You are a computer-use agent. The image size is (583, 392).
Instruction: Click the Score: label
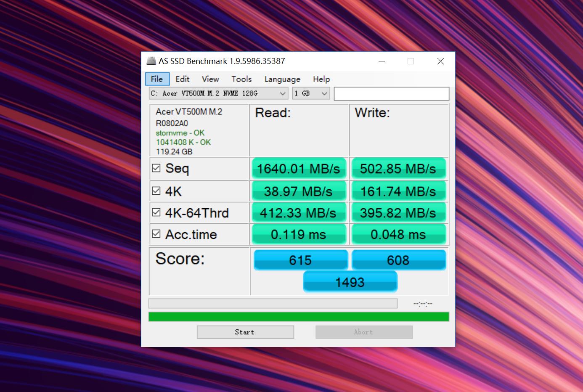click(180, 259)
